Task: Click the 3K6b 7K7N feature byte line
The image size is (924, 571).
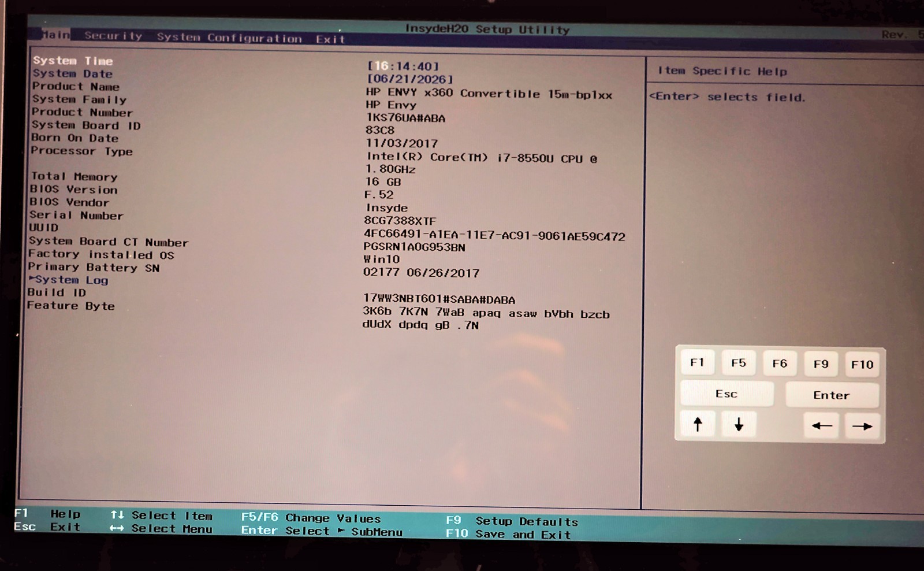Action: [x=486, y=313]
